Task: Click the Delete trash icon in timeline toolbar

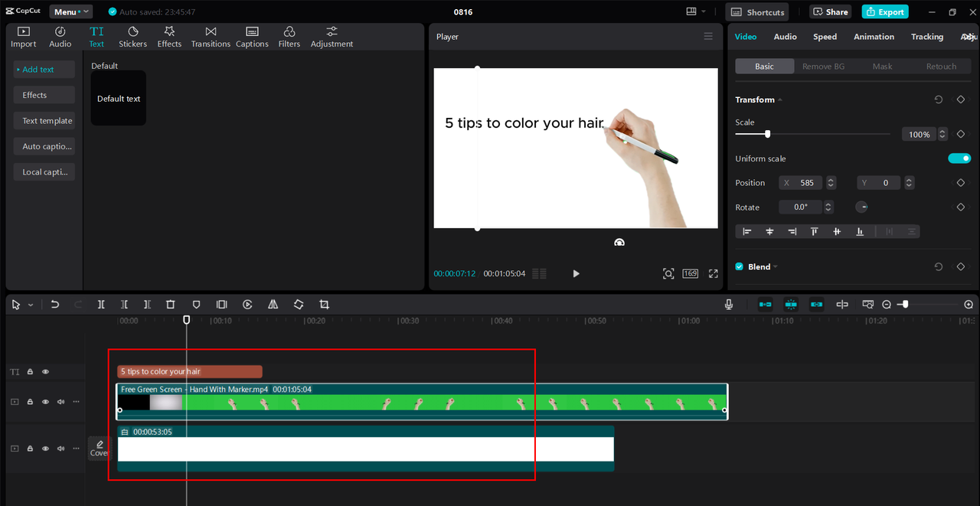Action: tap(171, 305)
